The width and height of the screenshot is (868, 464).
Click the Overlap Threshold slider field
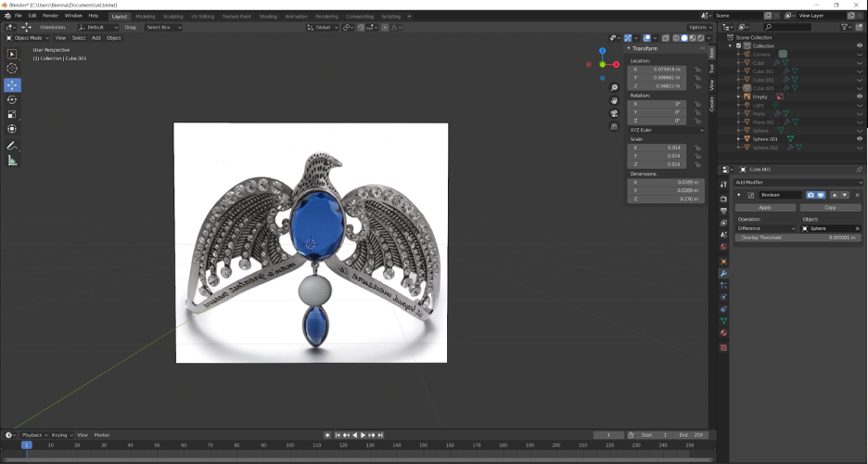(798, 238)
